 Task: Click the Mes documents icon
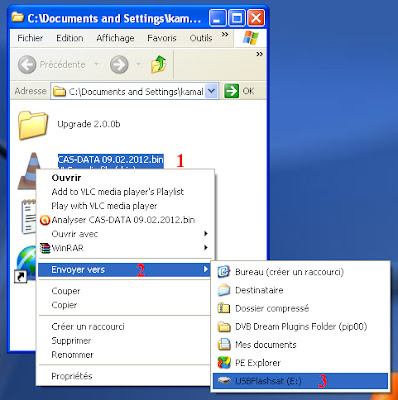tap(224, 344)
